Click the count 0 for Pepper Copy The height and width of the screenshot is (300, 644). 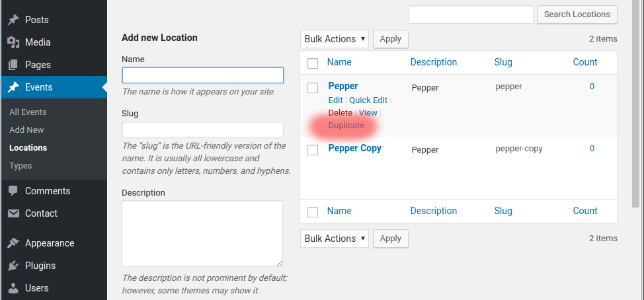tap(592, 149)
